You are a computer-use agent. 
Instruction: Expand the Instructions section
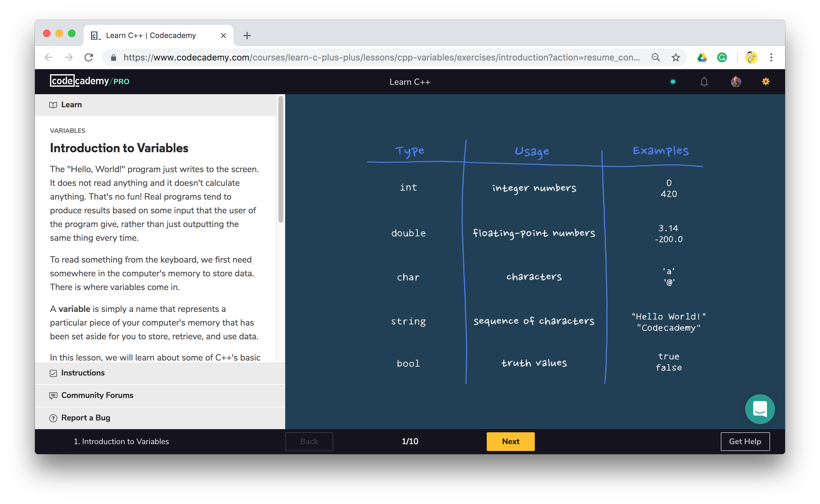(x=83, y=373)
